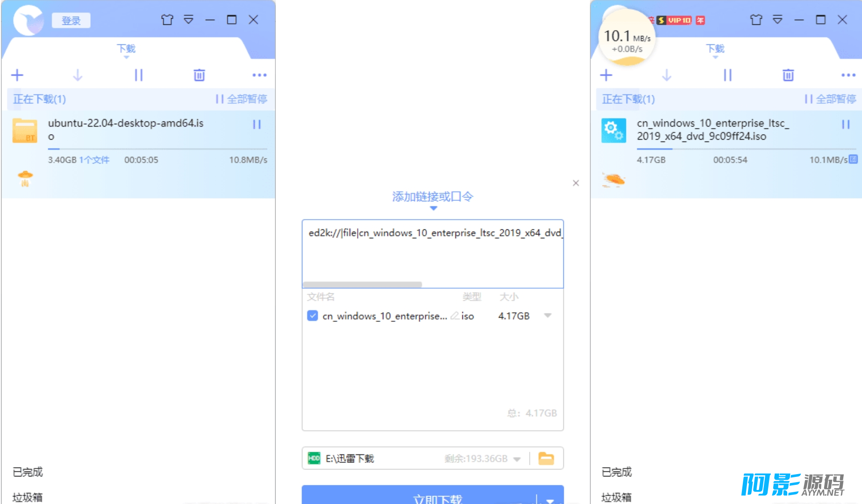Expand the 4.17GB file row dropdown arrow
This screenshot has width=862, height=504.
pyautogui.click(x=548, y=316)
